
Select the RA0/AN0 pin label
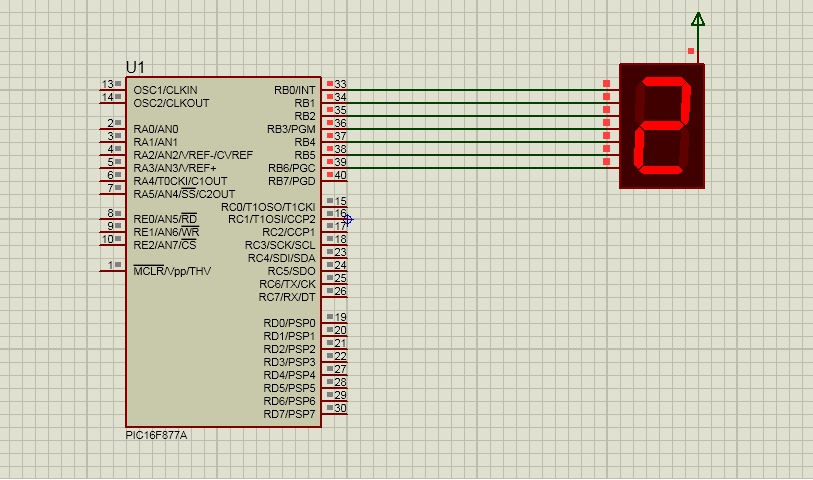(x=156, y=129)
